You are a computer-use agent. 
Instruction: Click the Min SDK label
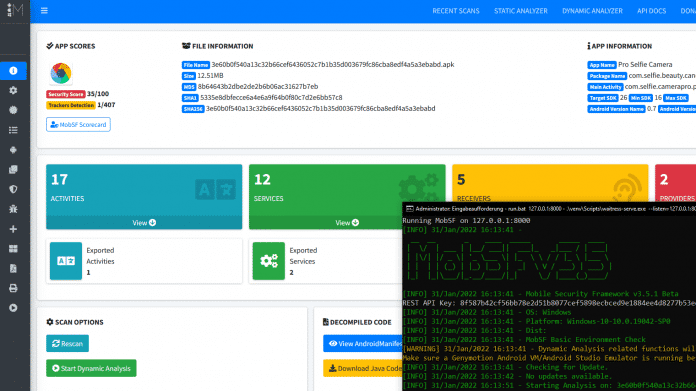pyautogui.click(x=641, y=98)
